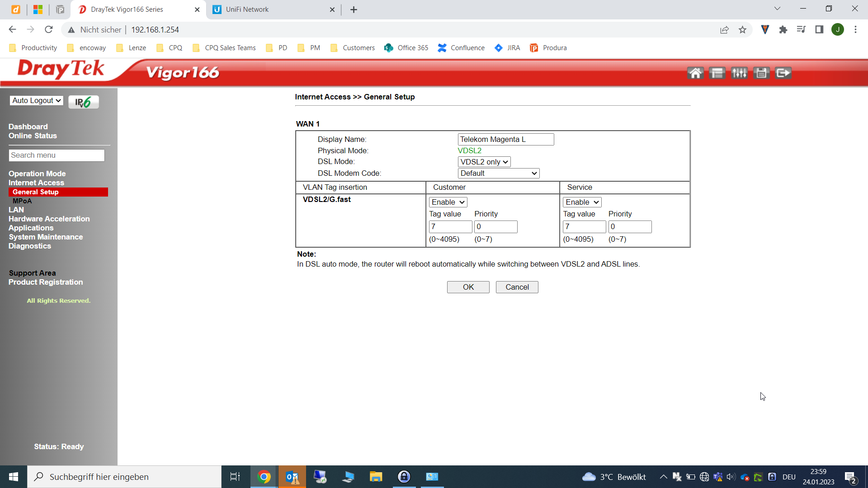Click the OneDrive tray icon with error
Image resolution: width=868 pixels, height=488 pixels.
(x=745, y=477)
